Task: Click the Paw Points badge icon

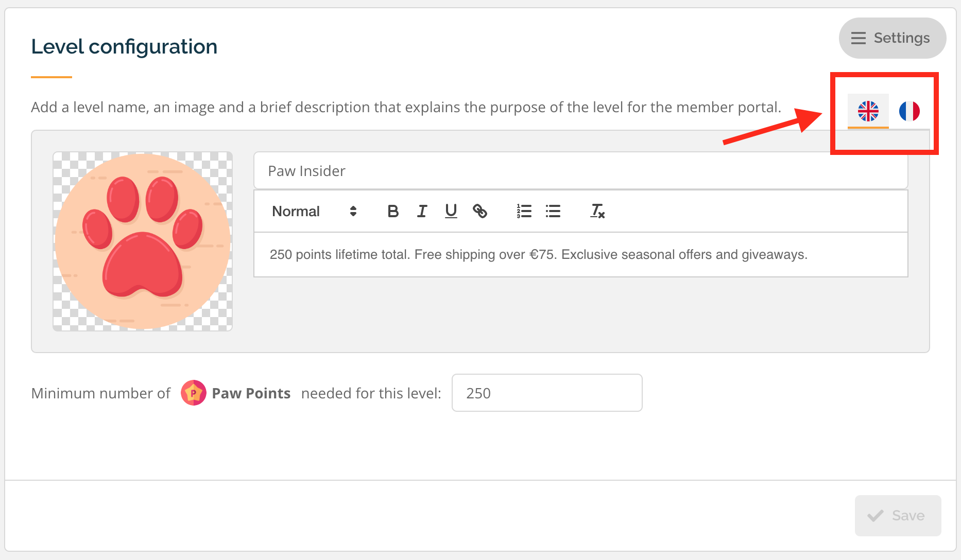Action: (194, 393)
